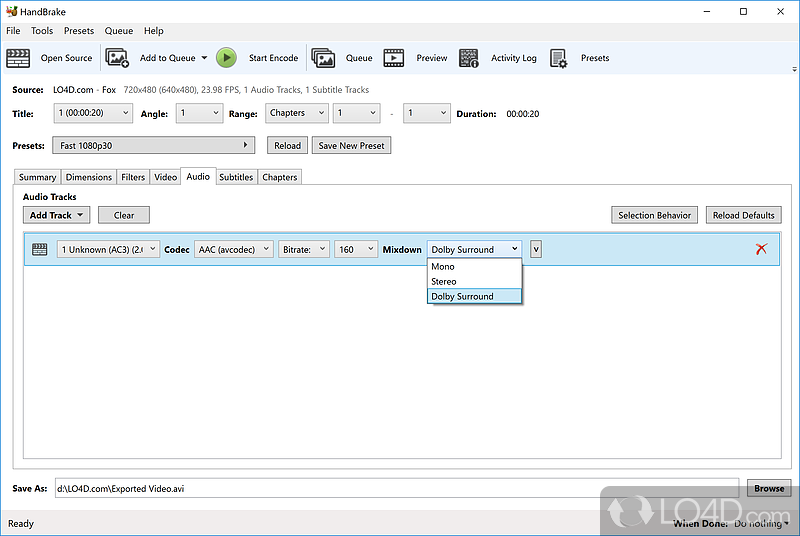Open the end chapter dropdown
This screenshot has height=536, width=800.
point(427,113)
